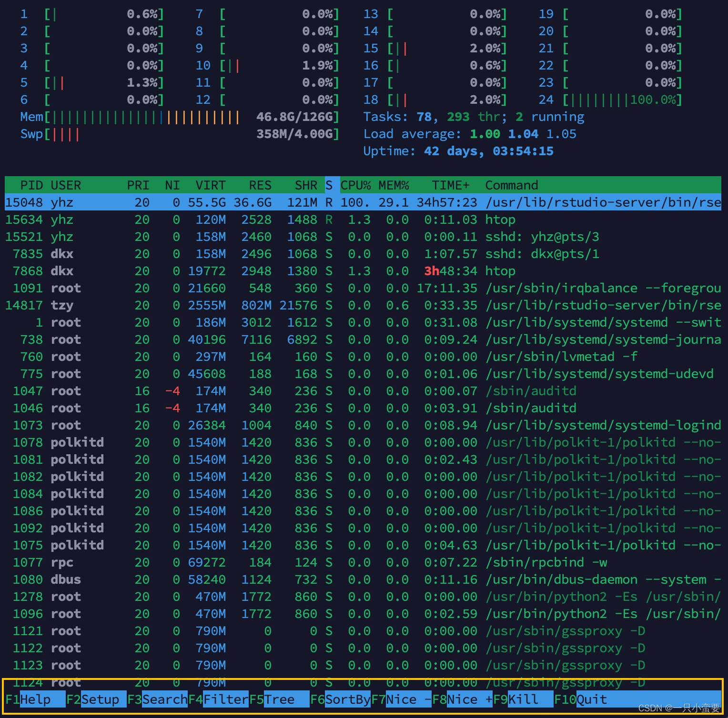Sort by the CPU% column header
This screenshot has width=728, height=718.
tap(355, 185)
